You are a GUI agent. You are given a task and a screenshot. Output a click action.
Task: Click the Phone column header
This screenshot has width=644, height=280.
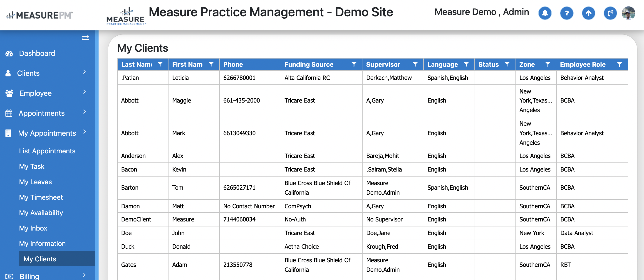tap(233, 64)
